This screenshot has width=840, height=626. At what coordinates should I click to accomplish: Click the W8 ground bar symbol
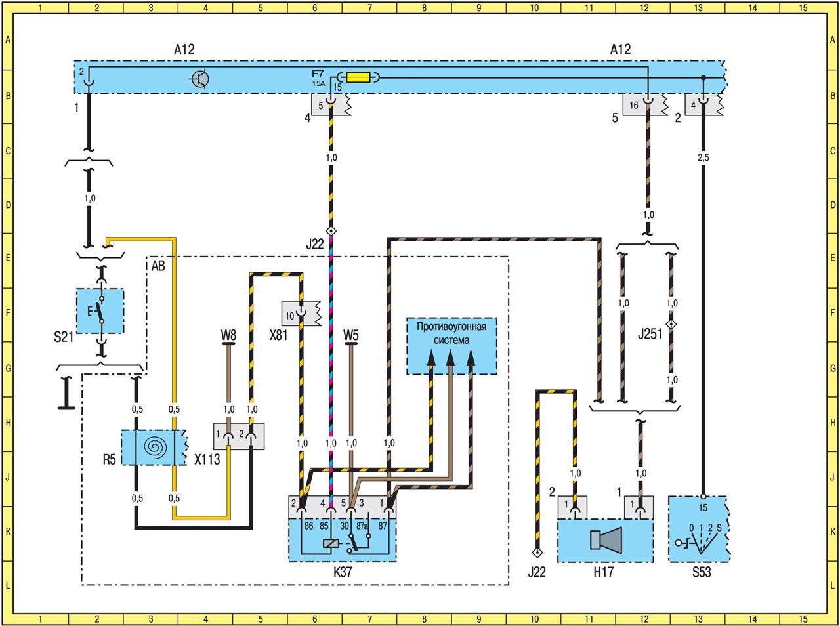click(228, 343)
